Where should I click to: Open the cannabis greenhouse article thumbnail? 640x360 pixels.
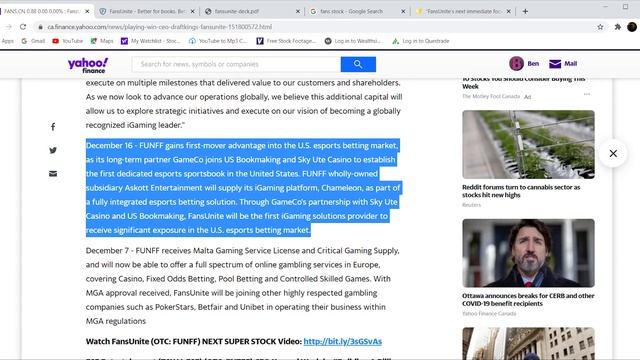(528, 144)
